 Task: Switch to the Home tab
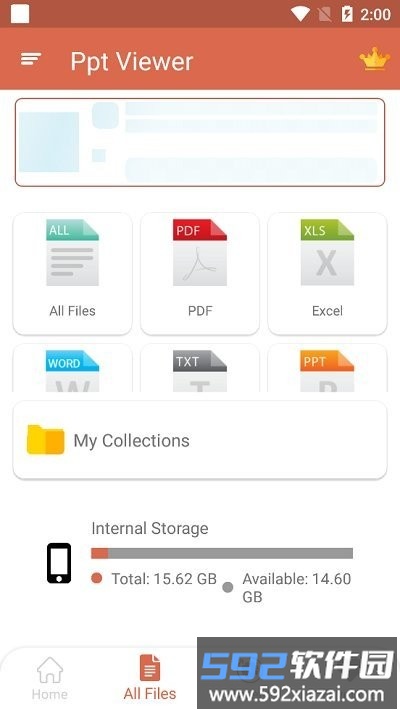point(50,678)
